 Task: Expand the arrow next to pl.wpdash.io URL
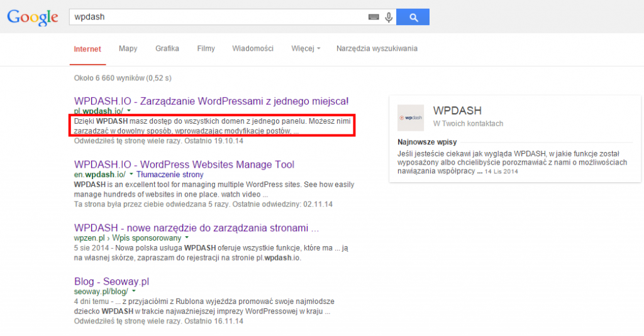coord(128,111)
